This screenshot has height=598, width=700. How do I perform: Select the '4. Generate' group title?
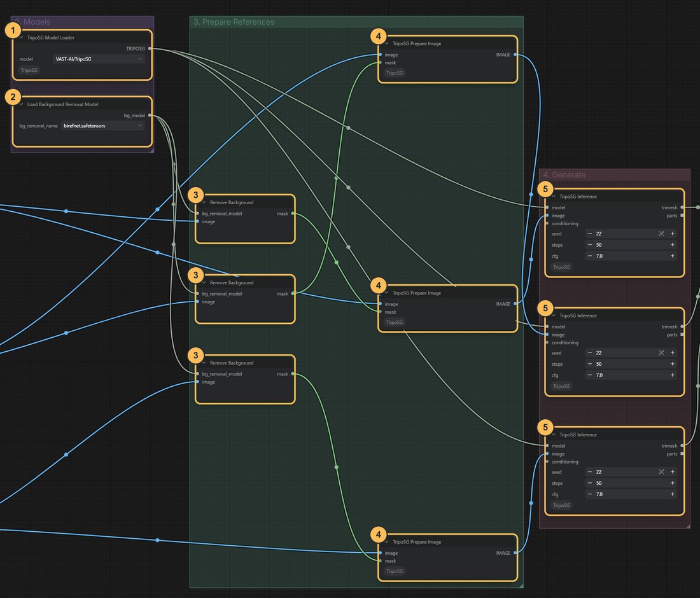tap(564, 175)
